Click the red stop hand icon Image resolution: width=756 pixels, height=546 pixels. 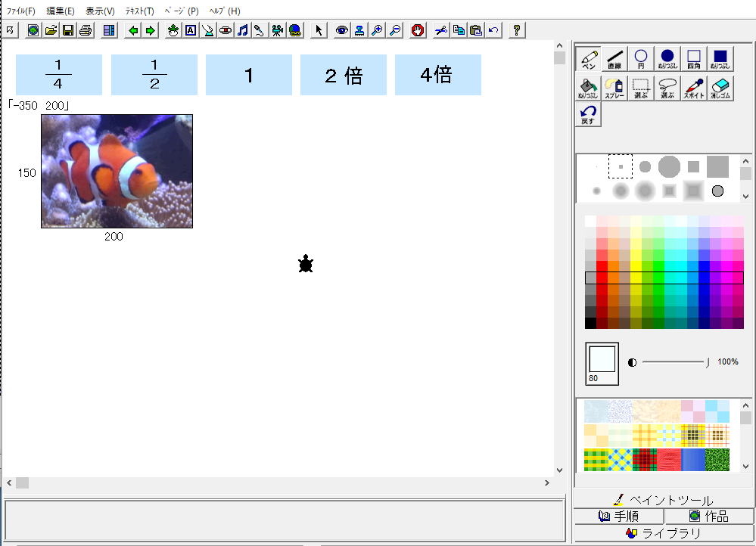pyautogui.click(x=417, y=30)
